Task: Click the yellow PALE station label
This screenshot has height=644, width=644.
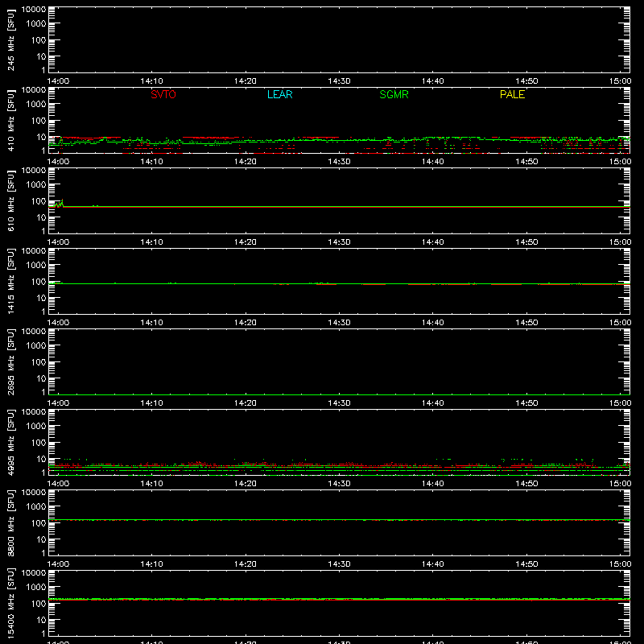Action: pos(512,94)
